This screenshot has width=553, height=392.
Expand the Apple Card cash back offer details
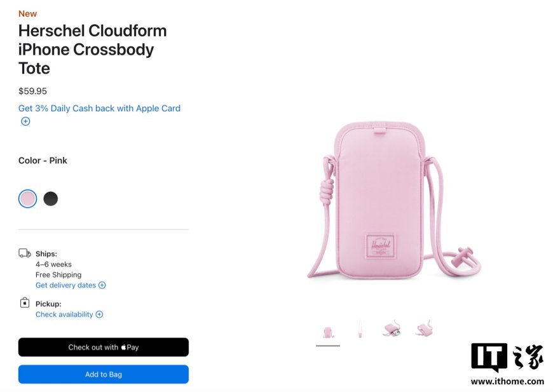click(x=25, y=121)
